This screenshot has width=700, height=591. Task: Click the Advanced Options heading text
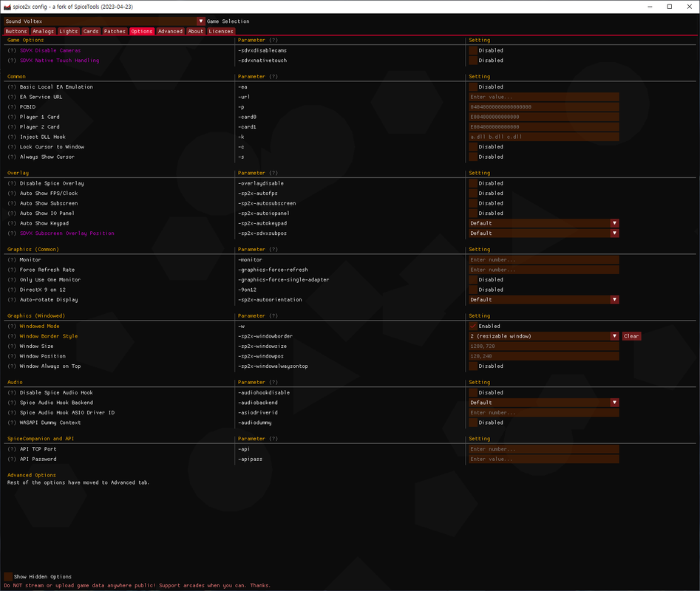(32, 475)
